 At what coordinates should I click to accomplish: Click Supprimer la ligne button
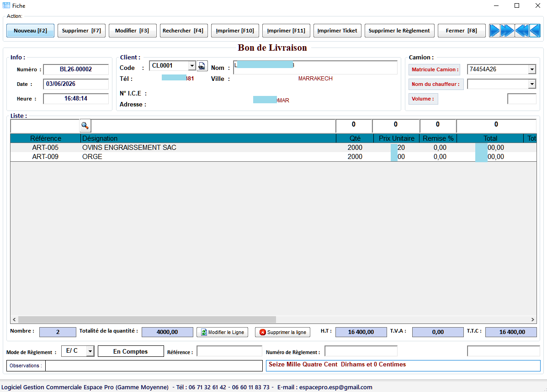click(x=282, y=332)
